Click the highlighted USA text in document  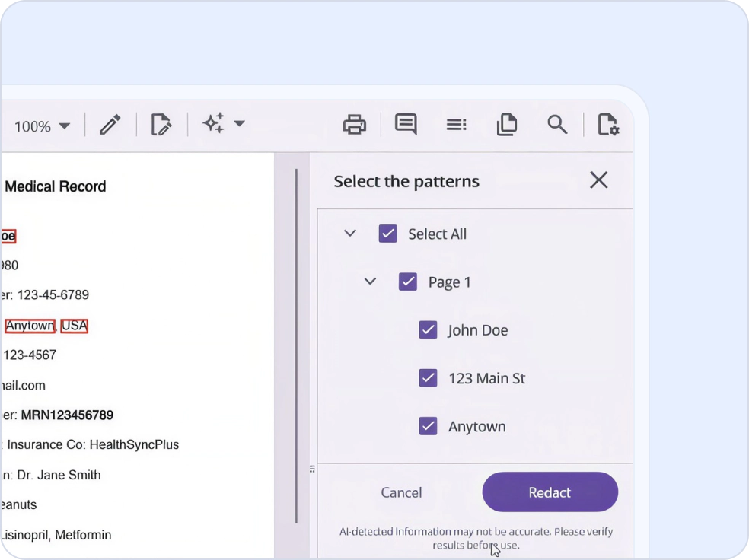[75, 326]
